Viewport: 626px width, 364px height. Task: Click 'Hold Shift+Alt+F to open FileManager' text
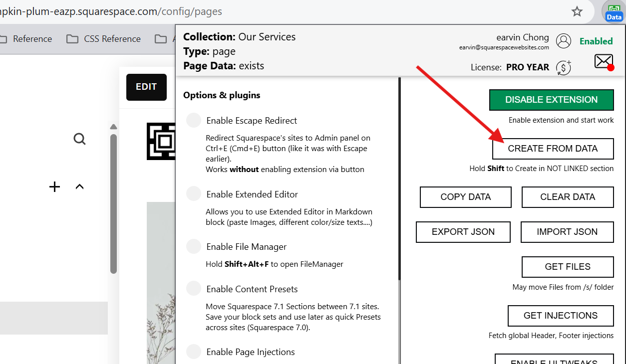point(275,264)
